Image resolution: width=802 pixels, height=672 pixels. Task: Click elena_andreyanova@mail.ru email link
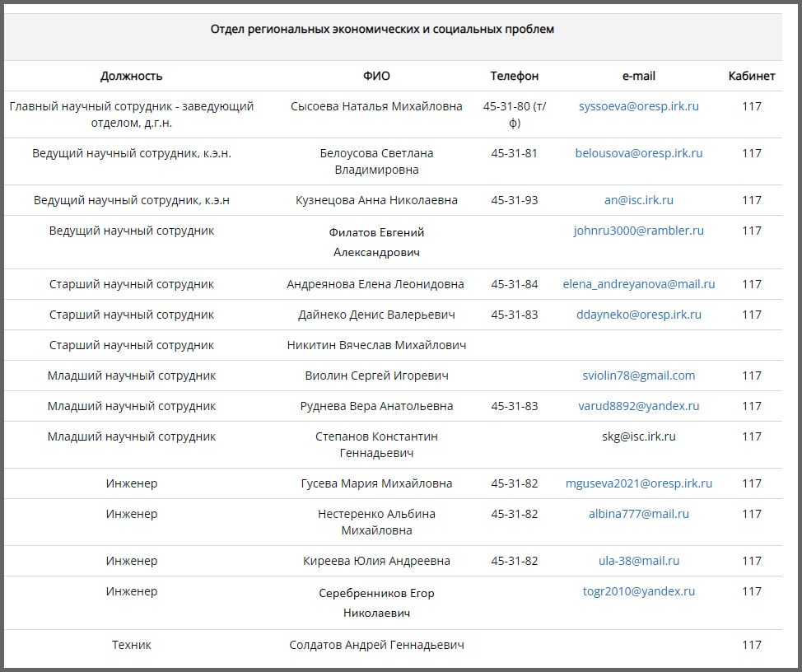point(638,284)
